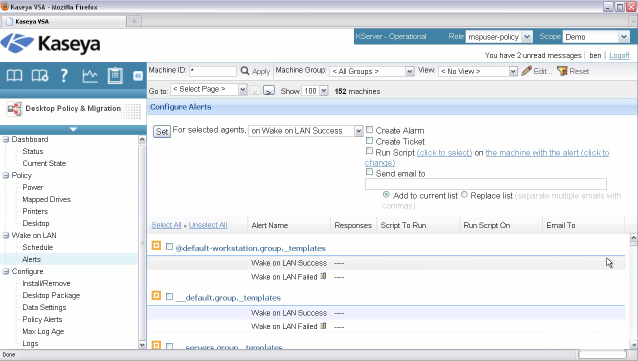Check the __default.group._templates checkbox
Image resolution: width=638 pixels, height=361 pixels.
tap(169, 296)
